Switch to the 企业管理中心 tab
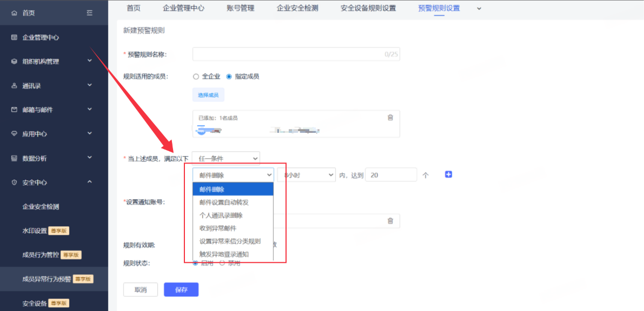The width and height of the screenshot is (644, 311). (x=183, y=8)
